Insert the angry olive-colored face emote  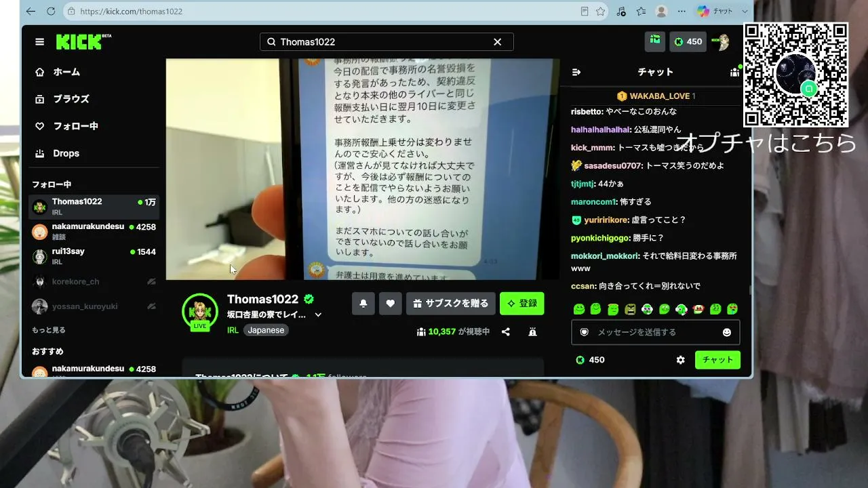pyautogui.click(x=630, y=310)
